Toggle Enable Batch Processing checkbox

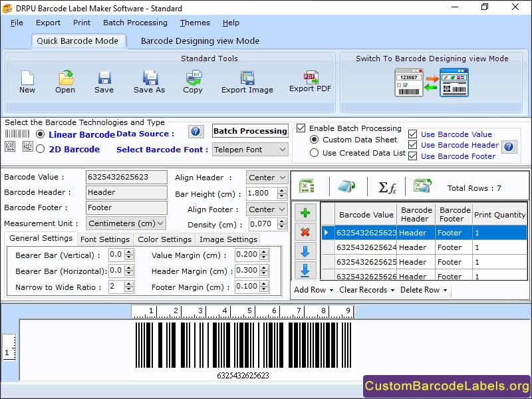(x=301, y=128)
